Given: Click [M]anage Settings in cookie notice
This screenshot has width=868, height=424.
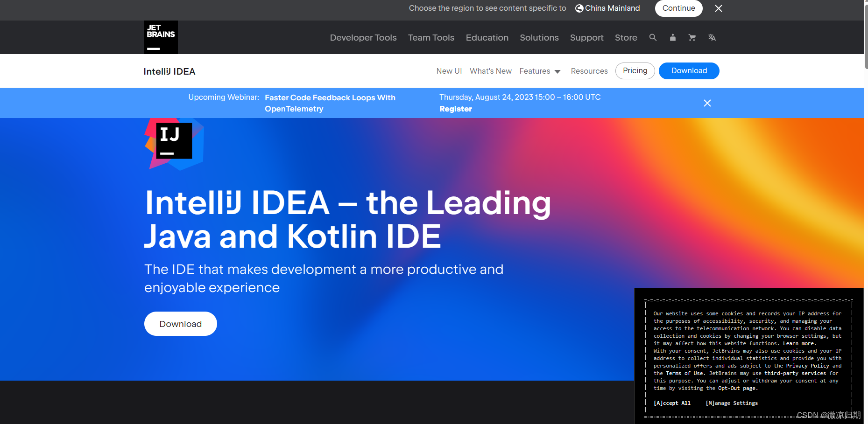Looking at the screenshot, I should tap(732, 403).
